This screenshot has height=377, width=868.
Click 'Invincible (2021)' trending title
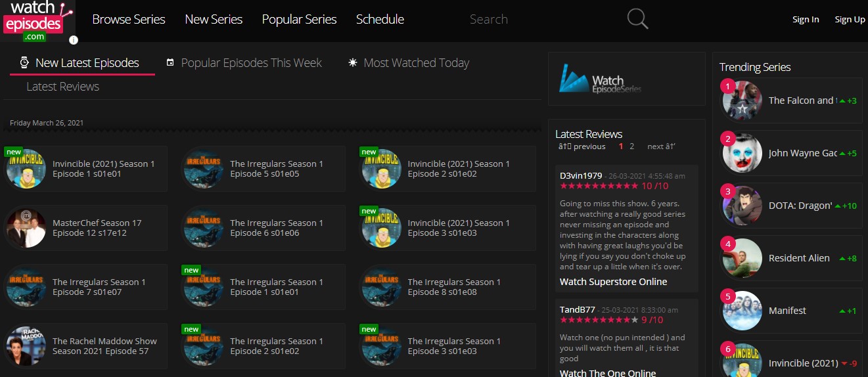[x=803, y=363]
